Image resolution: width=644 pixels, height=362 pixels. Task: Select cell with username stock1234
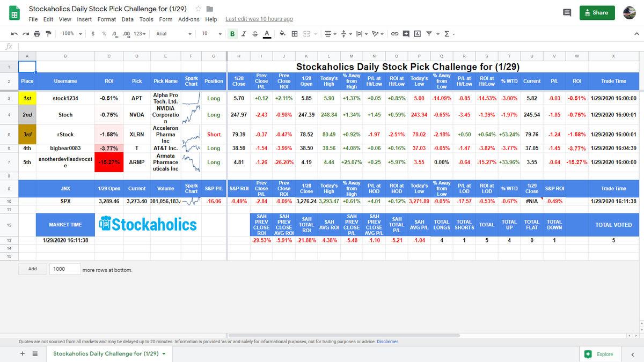(x=65, y=99)
